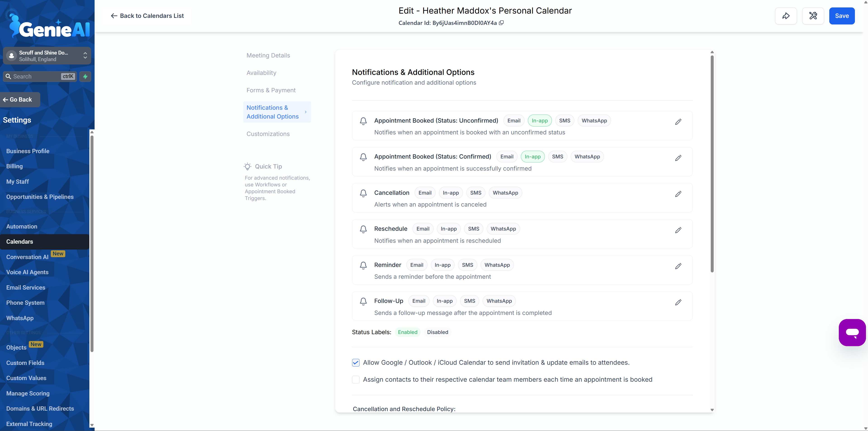This screenshot has height=431, width=868.
Task: Copy the Calendar Id using the copy icon
Action: (x=501, y=23)
